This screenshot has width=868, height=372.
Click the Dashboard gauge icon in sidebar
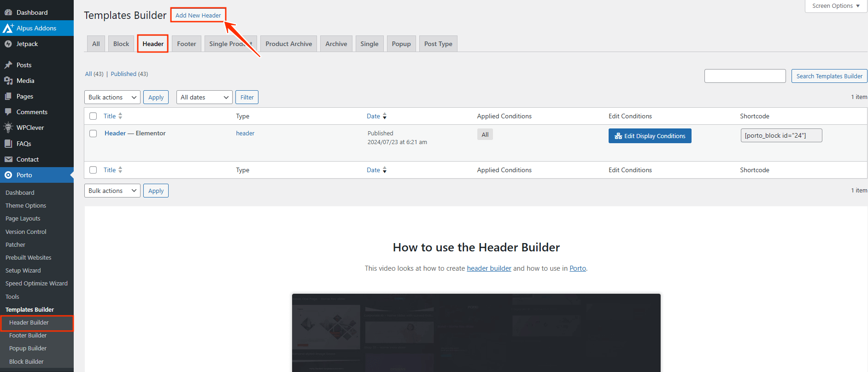click(x=8, y=12)
